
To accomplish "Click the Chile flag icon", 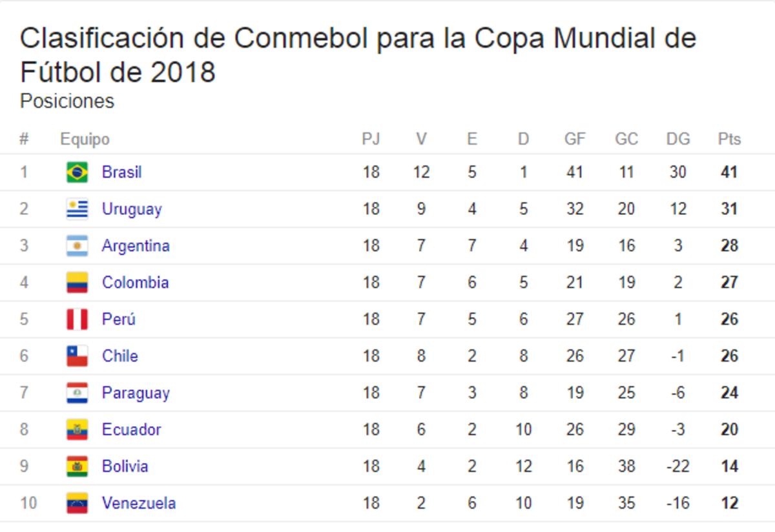I will coord(77,356).
